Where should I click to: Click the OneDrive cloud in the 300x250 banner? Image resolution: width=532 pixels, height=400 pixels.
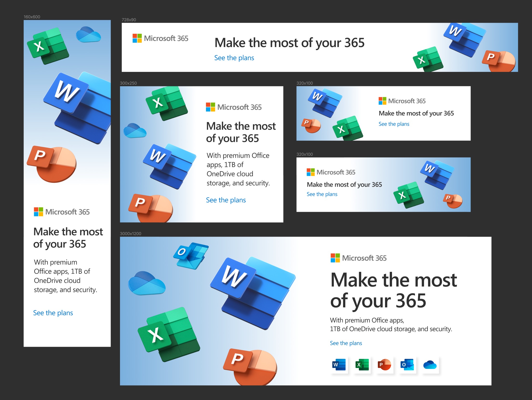(x=135, y=130)
